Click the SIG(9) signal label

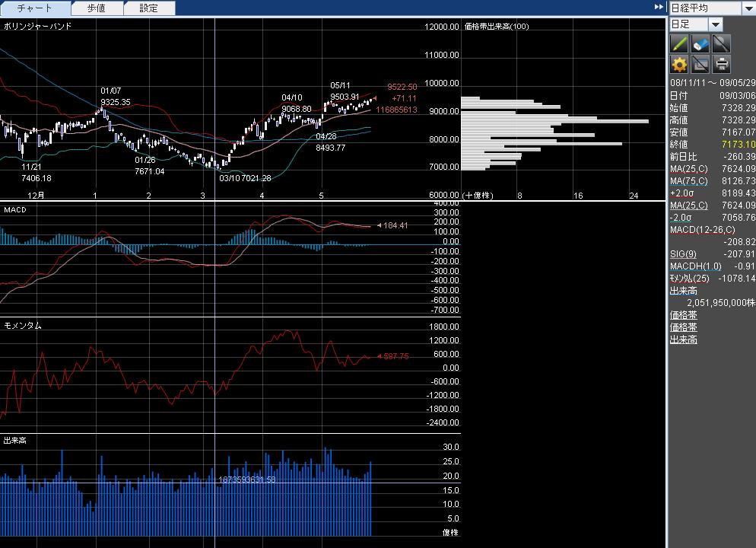coord(681,254)
